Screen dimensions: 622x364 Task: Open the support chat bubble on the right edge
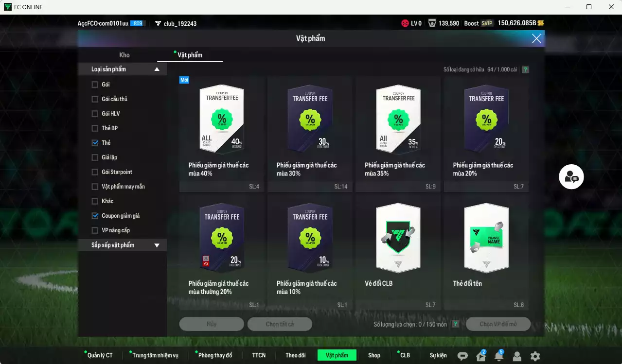[572, 176]
